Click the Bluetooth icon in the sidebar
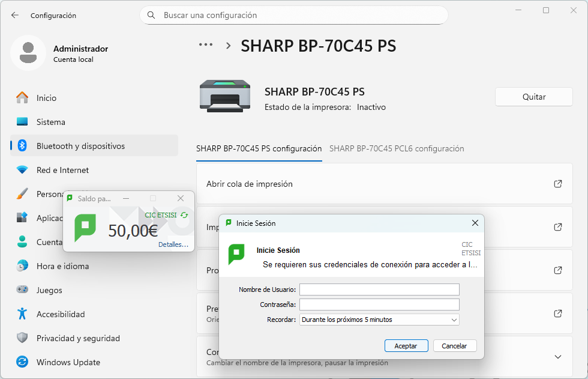588x379 pixels. pyautogui.click(x=22, y=145)
